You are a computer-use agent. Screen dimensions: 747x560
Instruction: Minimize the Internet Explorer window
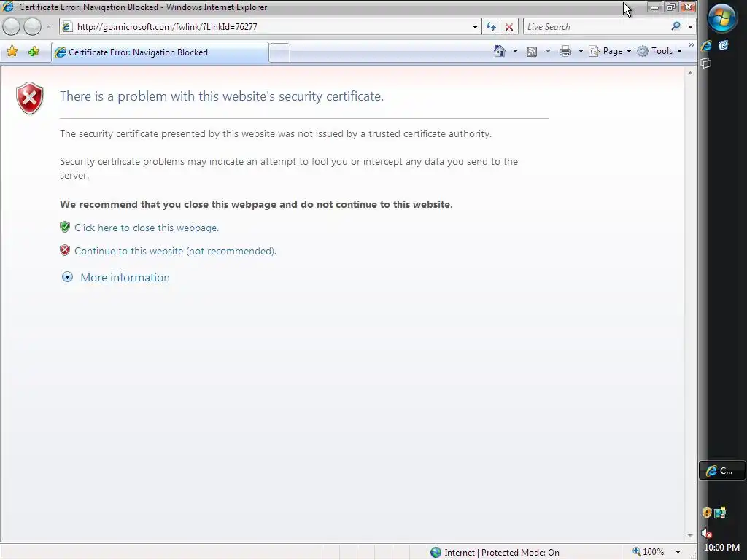coord(654,7)
